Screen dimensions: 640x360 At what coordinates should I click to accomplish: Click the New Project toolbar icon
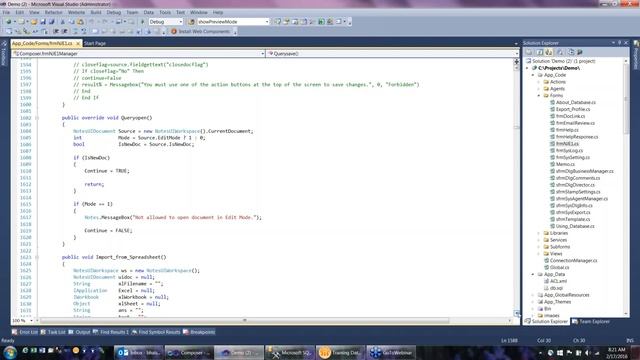coord(9,22)
